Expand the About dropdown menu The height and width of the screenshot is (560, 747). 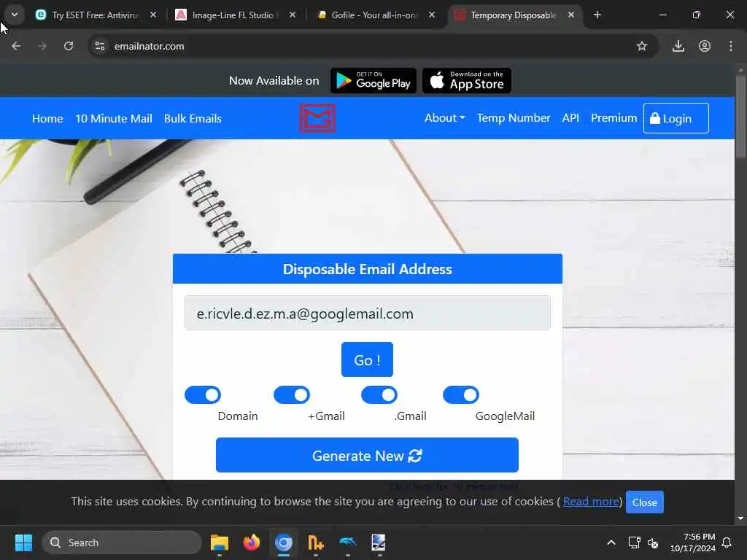[444, 118]
